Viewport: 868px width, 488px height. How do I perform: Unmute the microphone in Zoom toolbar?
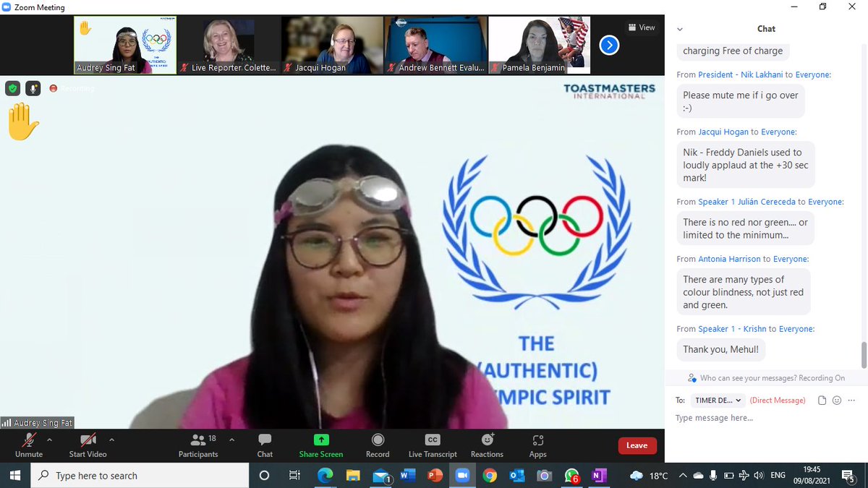coord(29,445)
